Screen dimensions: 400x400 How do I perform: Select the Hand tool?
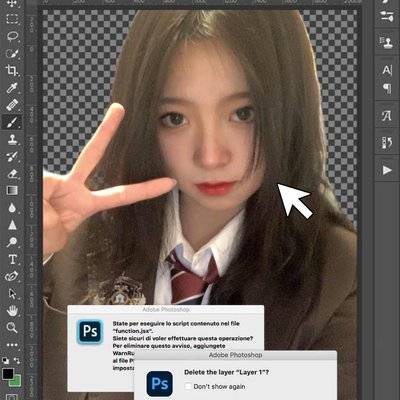12,311
